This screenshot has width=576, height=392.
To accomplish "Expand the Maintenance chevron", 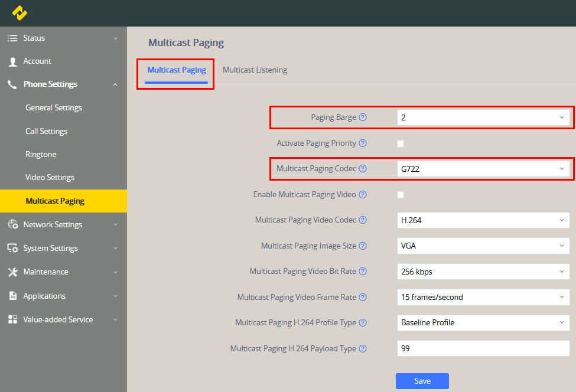I will [115, 272].
